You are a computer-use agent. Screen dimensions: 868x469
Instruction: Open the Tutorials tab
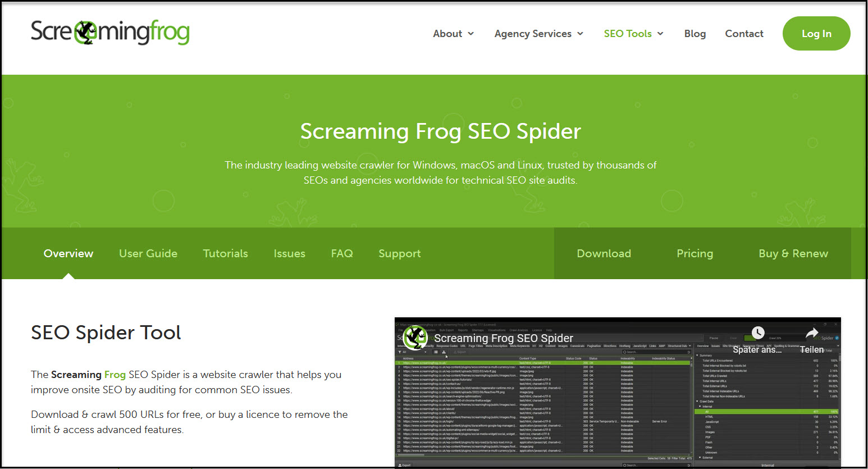coord(225,253)
